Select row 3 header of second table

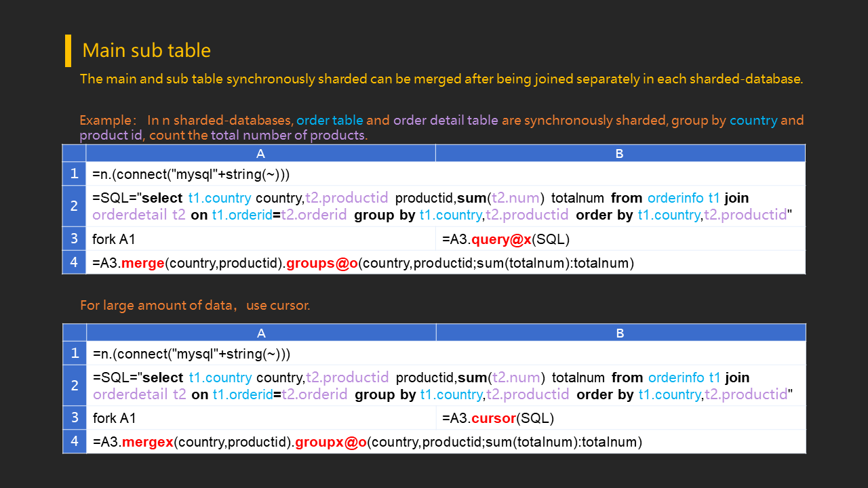pos(75,418)
